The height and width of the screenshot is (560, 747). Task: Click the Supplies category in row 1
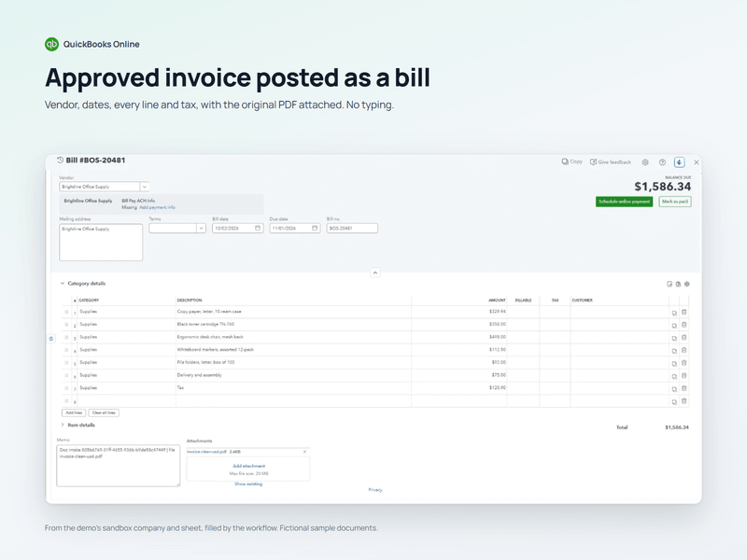pyautogui.click(x=126, y=312)
